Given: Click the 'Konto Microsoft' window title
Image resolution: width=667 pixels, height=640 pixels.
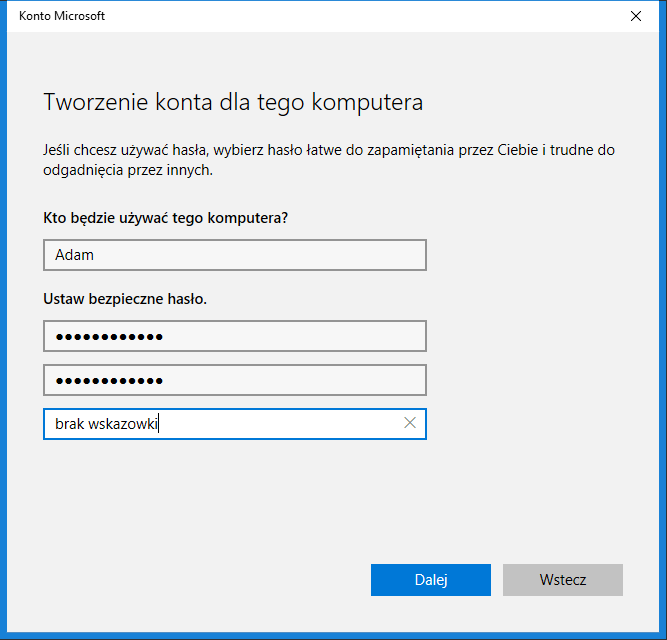Looking at the screenshot, I should click(x=62, y=16).
